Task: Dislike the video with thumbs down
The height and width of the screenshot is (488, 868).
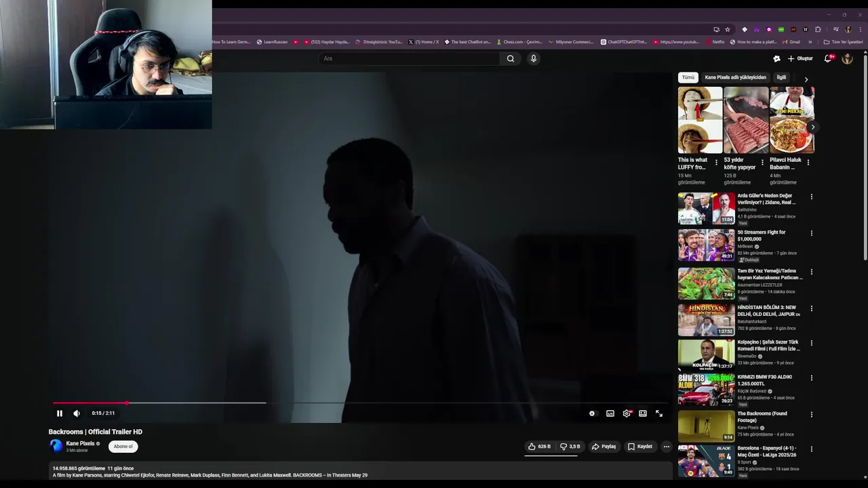Action: pyautogui.click(x=570, y=447)
